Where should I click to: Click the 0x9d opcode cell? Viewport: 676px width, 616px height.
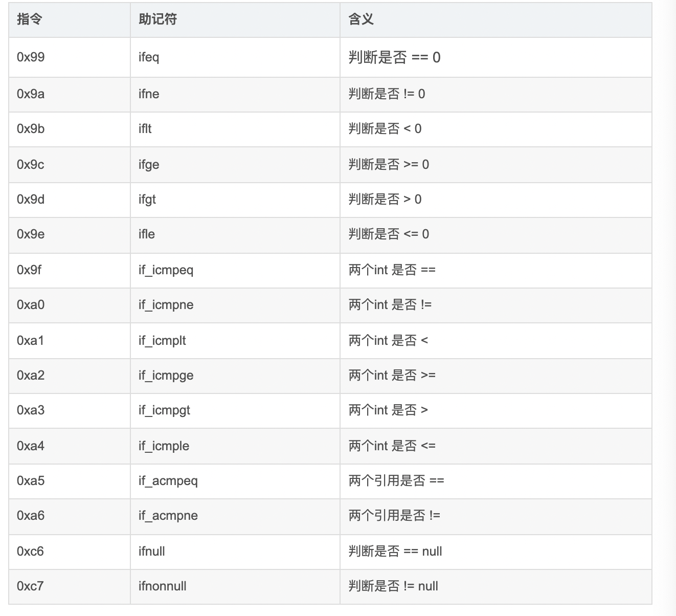(70, 200)
